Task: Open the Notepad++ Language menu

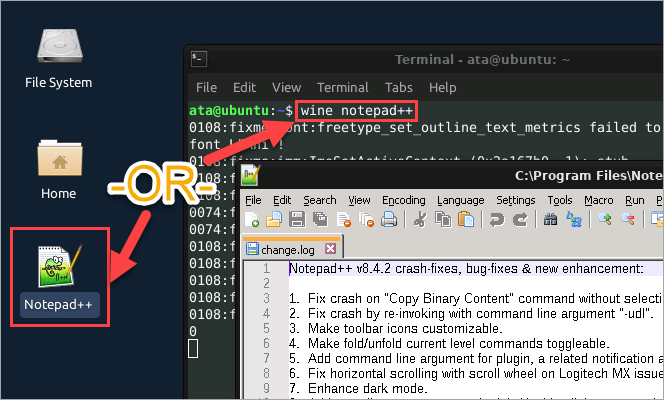Action: tap(461, 200)
